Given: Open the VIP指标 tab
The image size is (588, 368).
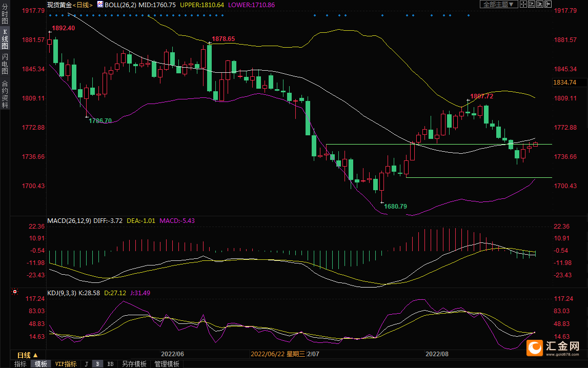Looking at the screenshot, I should pyautogui.click(x=66, y=364).
